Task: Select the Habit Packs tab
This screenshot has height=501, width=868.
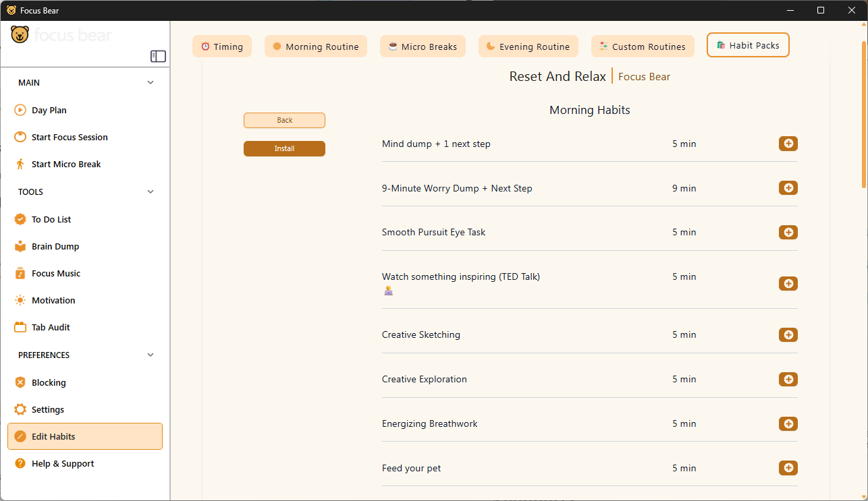Action: (x=748, y=45)
